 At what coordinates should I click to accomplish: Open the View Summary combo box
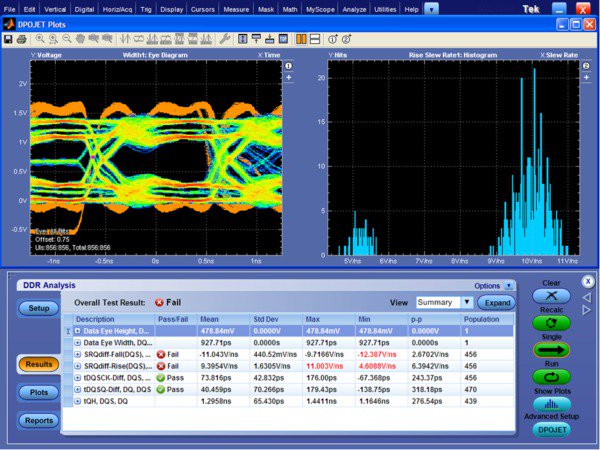pyautogui.click(x=444, y=302)
